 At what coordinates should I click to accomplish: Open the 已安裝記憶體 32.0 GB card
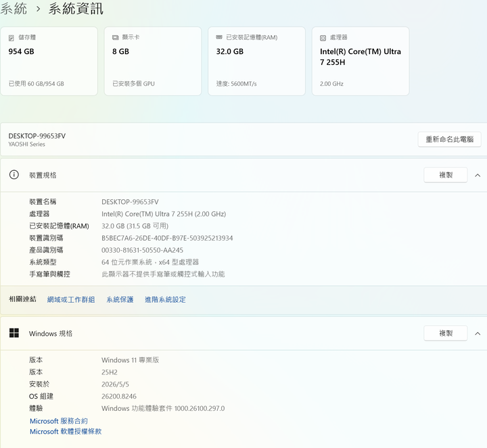[x=256, y=61]
